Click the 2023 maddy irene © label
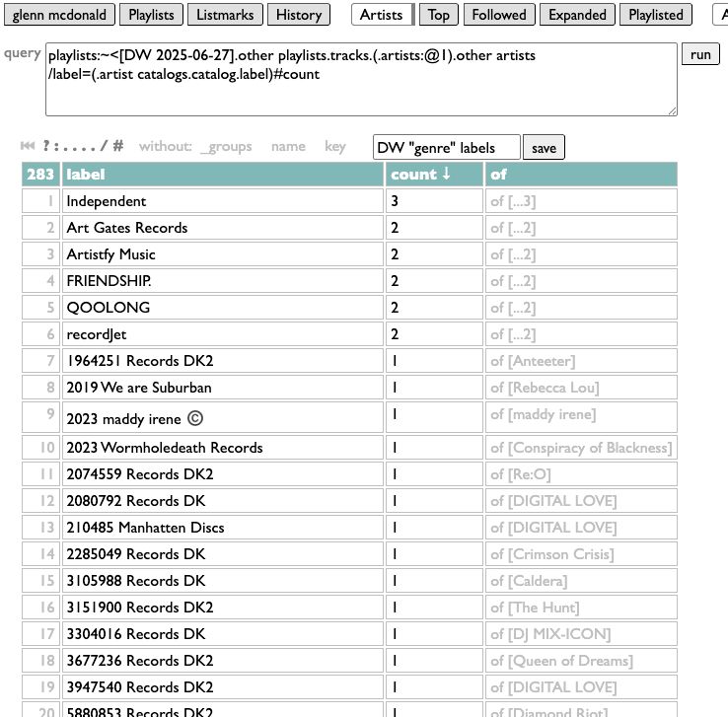Screen dimensions: 728x717 134,419
